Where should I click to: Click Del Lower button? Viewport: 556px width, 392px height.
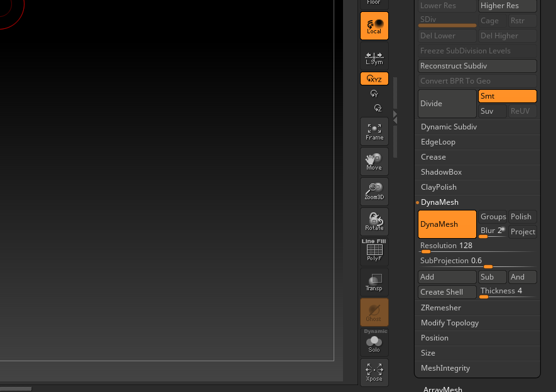[447, 36]
